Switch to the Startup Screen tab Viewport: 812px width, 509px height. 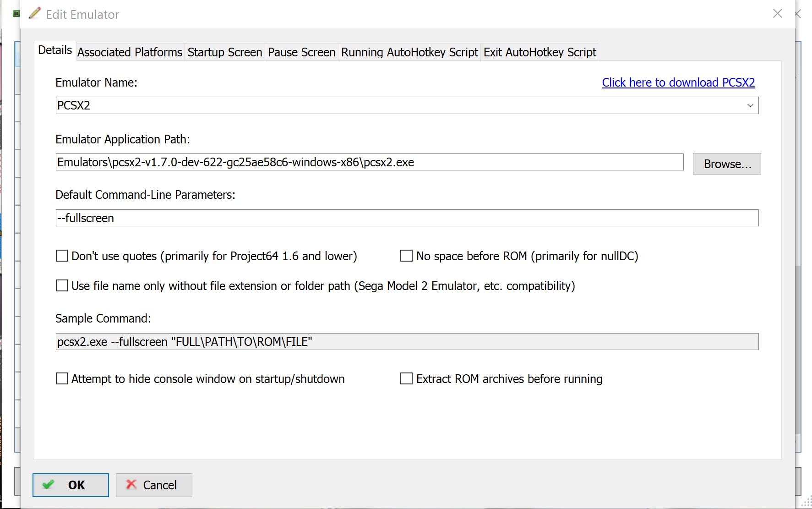225,52
